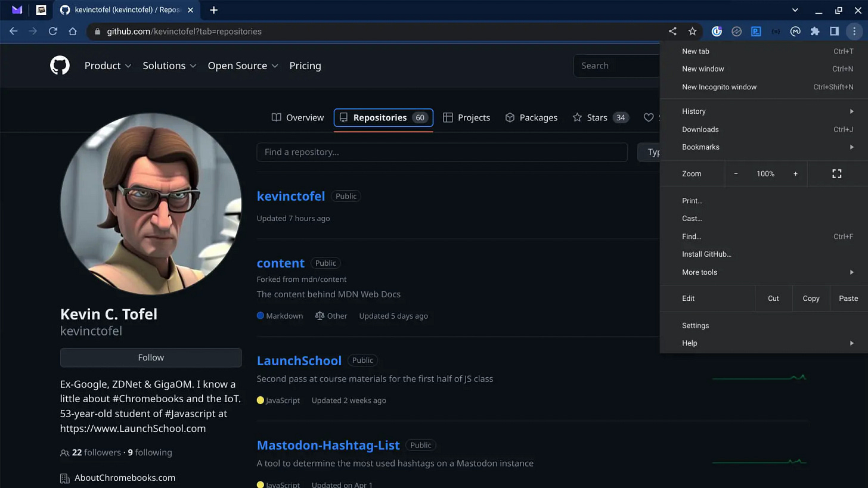
Task: Click Cut in the Edit row
Action: click(773, 299)
